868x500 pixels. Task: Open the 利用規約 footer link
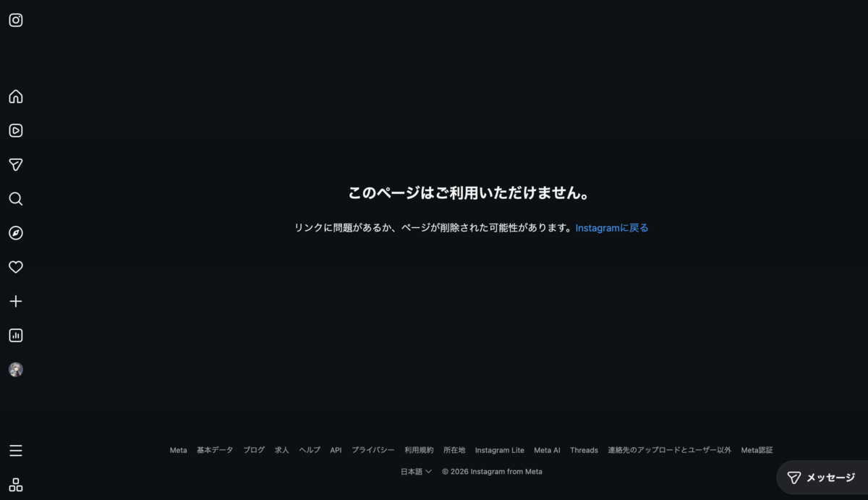(419, 450)
